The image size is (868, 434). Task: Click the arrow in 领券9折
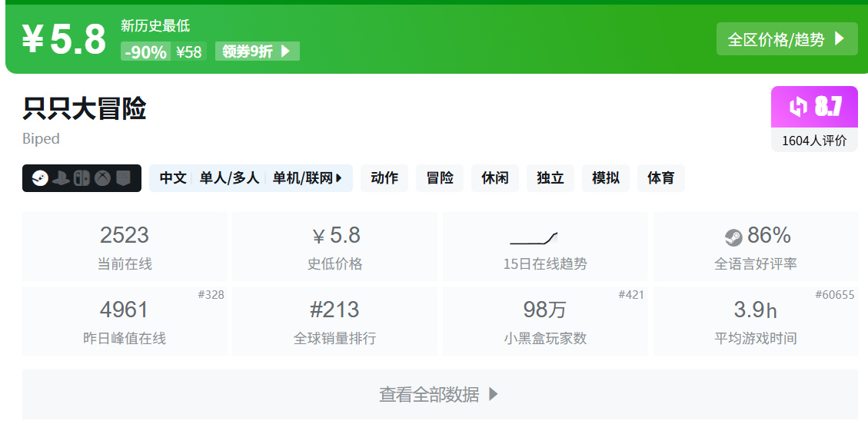tap(286, 51)
